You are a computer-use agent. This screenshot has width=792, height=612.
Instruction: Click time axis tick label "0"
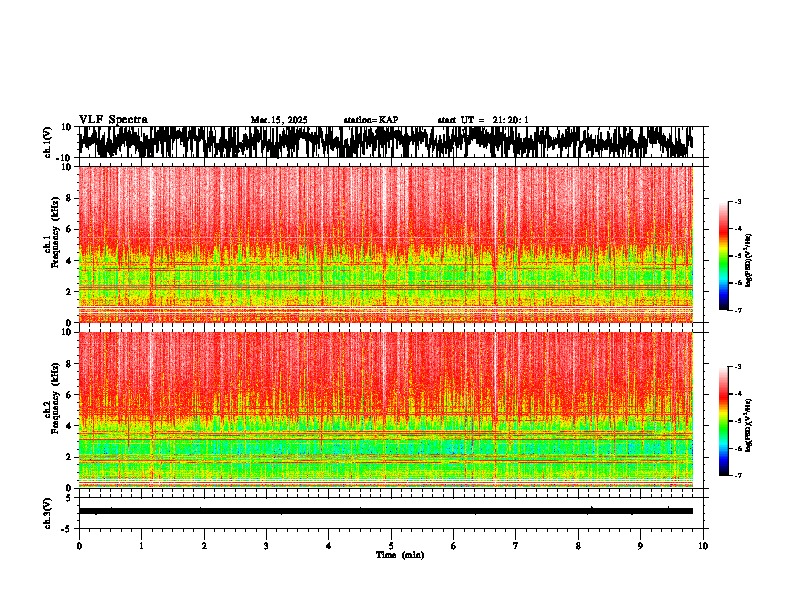[x=79, y=546]
